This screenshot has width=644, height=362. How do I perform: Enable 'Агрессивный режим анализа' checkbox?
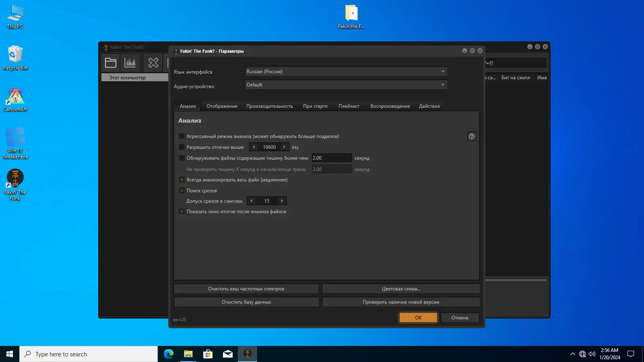pos(182,136)
